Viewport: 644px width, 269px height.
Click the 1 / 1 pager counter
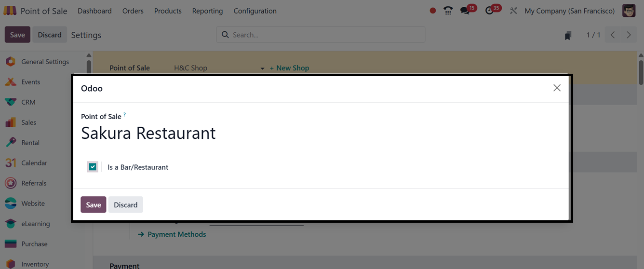coord(593,35)
